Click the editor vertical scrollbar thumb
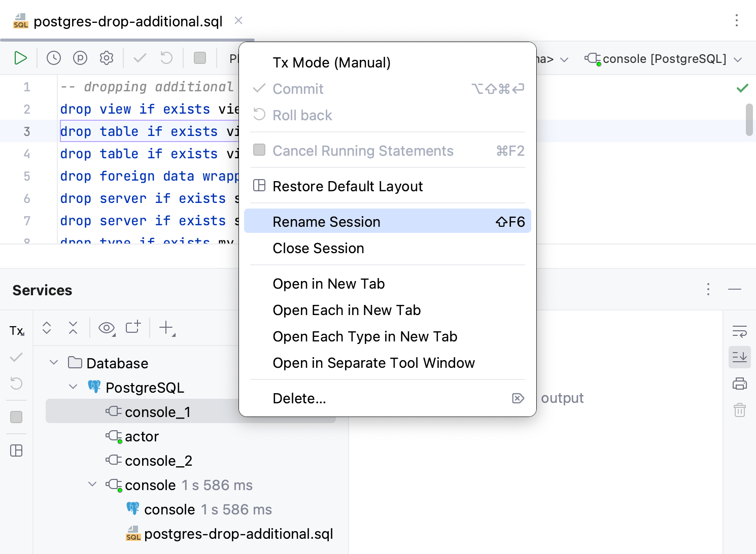 [x=749, y=120]
